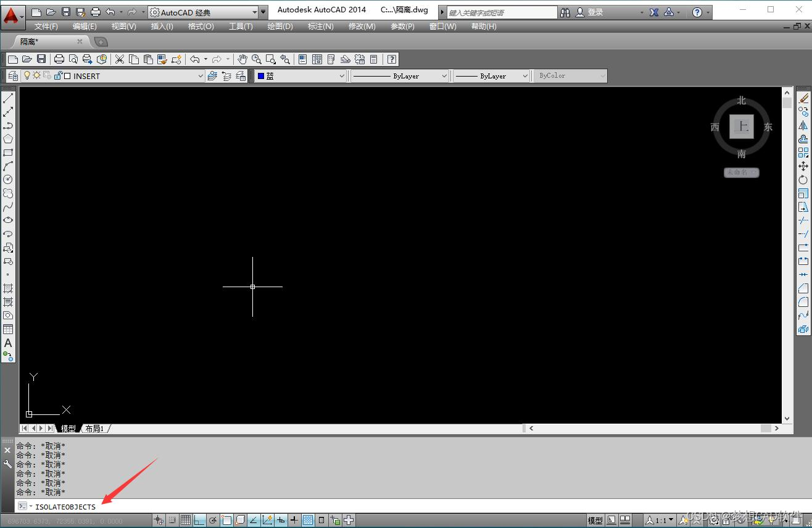This screenshot has height=528, width=812.
Task: Insert a table with Table tool
Action: [8, 329]
